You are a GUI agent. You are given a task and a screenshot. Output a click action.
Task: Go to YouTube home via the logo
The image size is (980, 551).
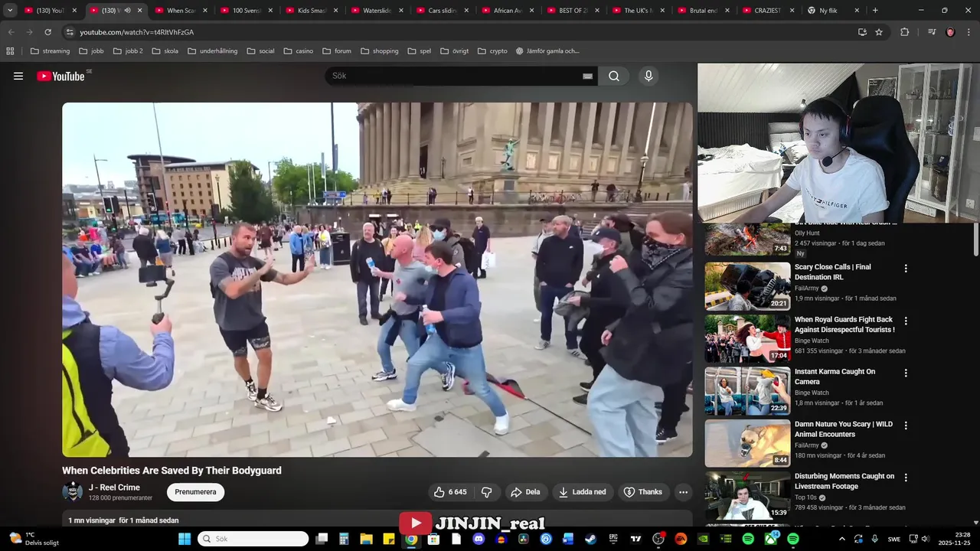pos(61,76)
